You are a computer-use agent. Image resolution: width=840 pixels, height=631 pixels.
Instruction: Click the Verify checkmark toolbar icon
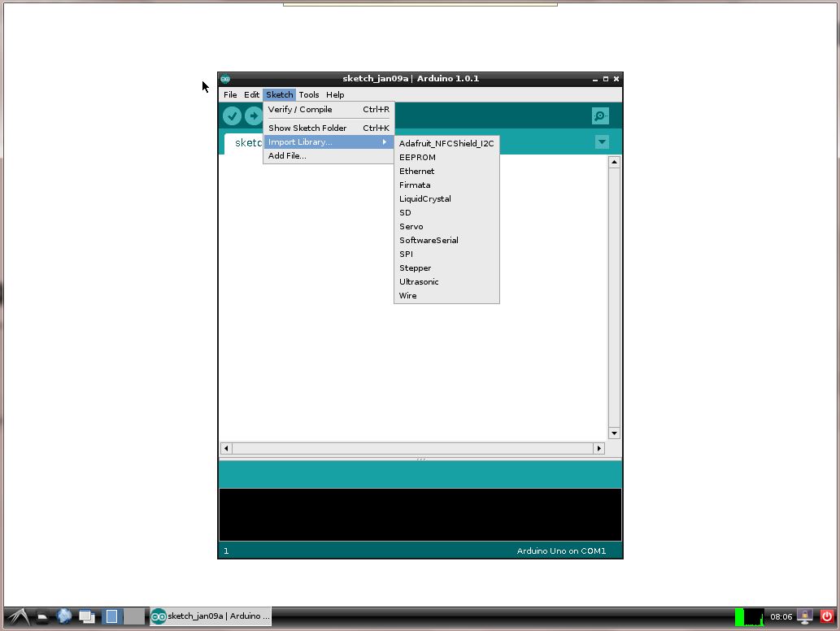pyautogui.click(x=232, y=115)
